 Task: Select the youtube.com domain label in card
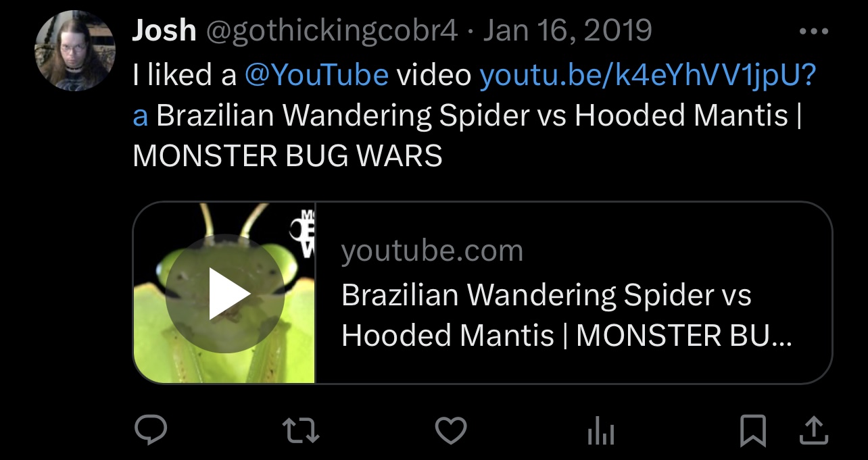point(433,251)
